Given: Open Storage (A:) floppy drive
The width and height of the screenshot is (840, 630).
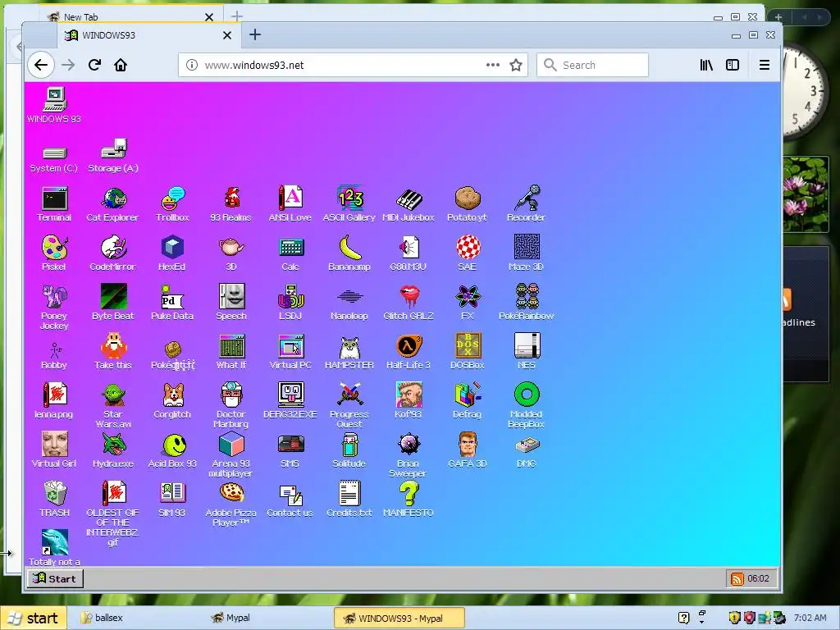Looking at the screenshot, I should (113, 155).
